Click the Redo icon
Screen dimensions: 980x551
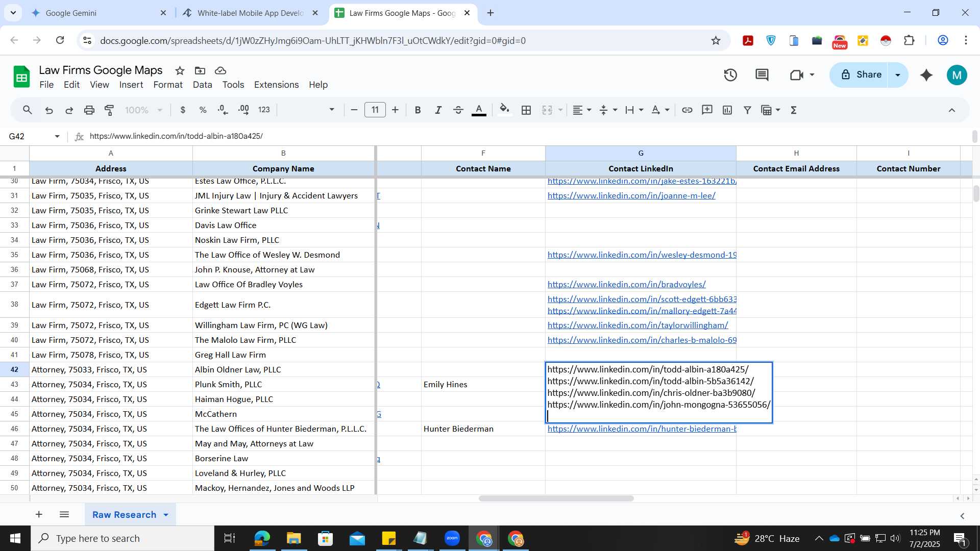coord(69,110)
